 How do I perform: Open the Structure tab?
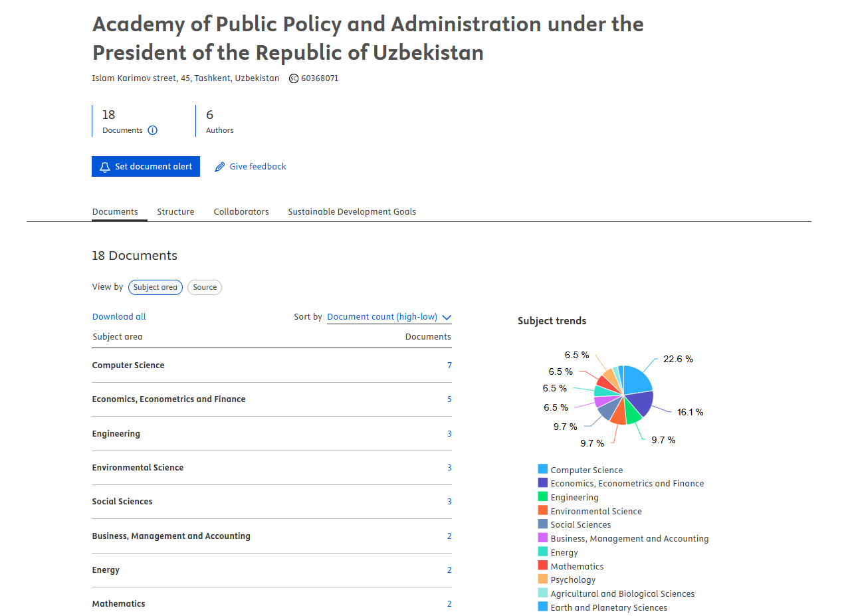click(175, 212)
